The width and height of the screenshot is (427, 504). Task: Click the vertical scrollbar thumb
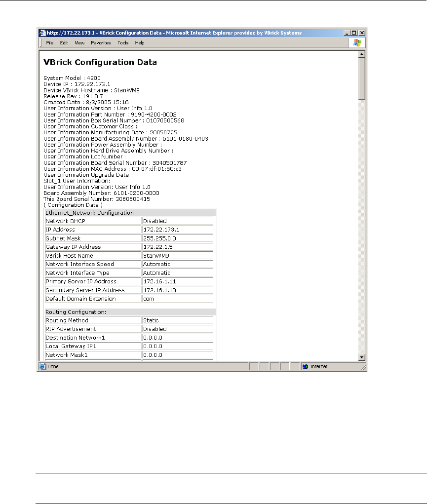click(x=362, y=78)
